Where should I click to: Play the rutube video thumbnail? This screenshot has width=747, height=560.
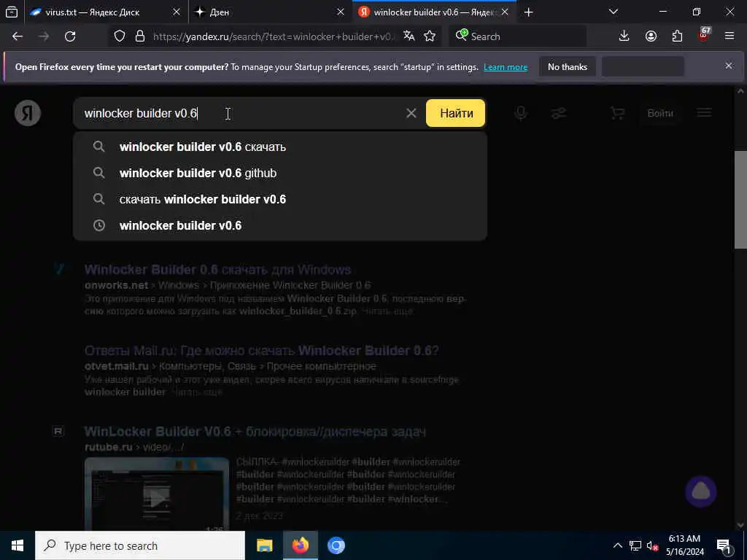157,494
